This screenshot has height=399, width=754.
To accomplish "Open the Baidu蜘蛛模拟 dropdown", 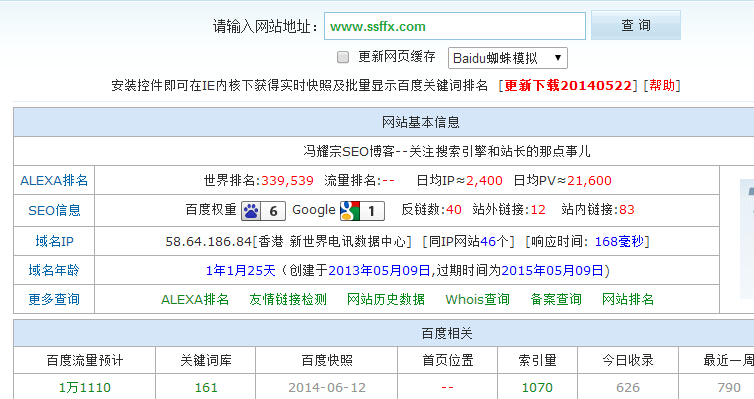I will coord(508,58).
